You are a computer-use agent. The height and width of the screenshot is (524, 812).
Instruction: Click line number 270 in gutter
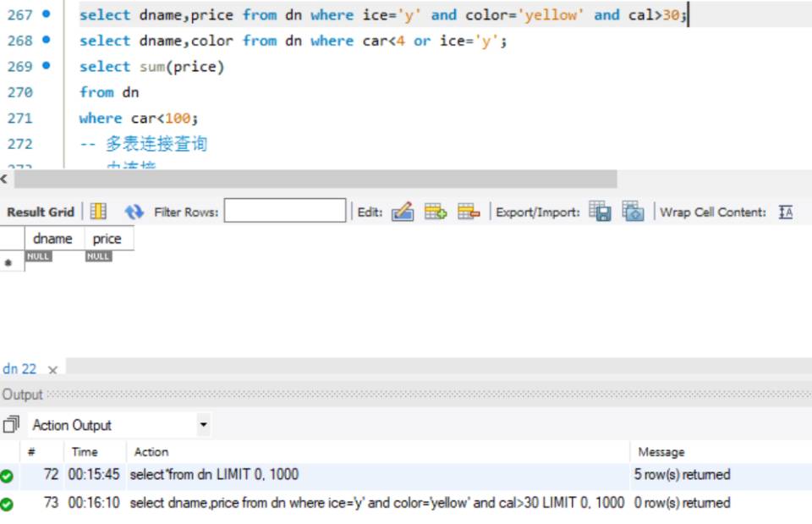click(19, 93)
